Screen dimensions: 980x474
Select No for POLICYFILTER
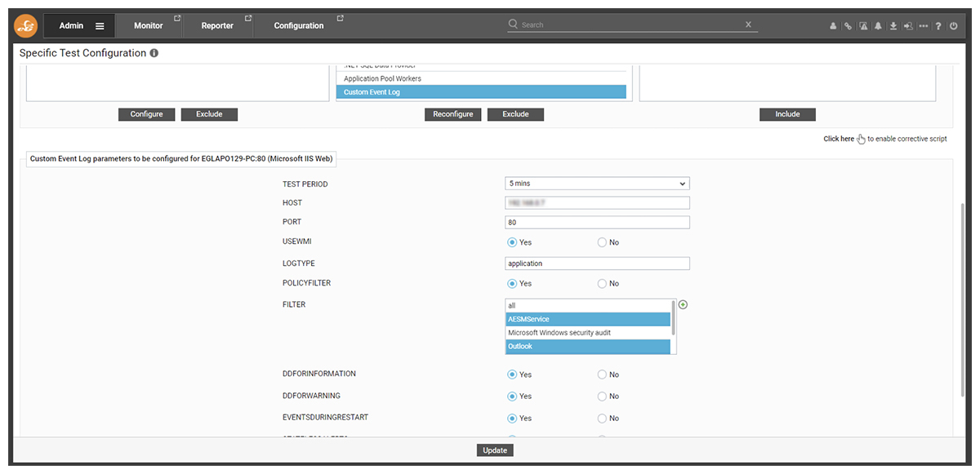602,284
